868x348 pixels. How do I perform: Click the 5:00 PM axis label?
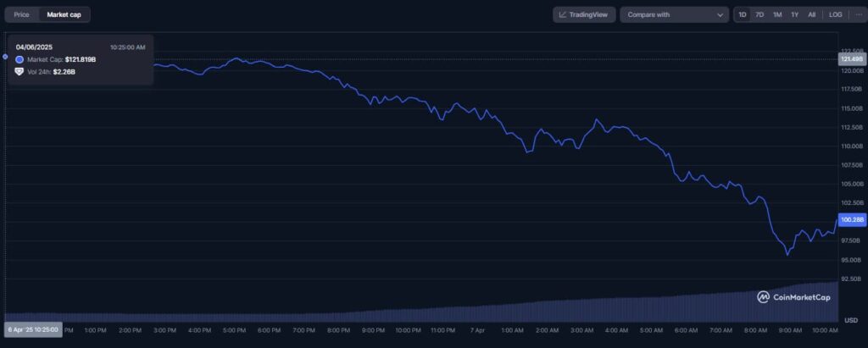[234, 330]
